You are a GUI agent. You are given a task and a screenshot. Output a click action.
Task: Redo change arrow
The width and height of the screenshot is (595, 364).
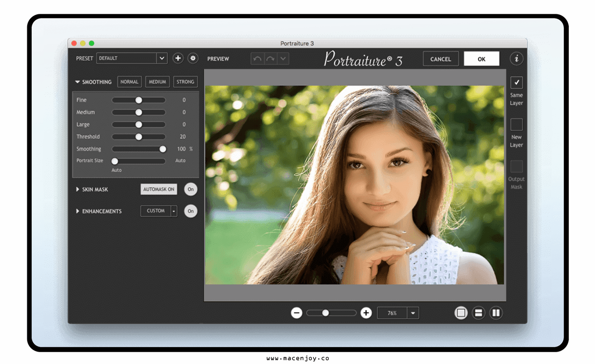pos(270,59)
